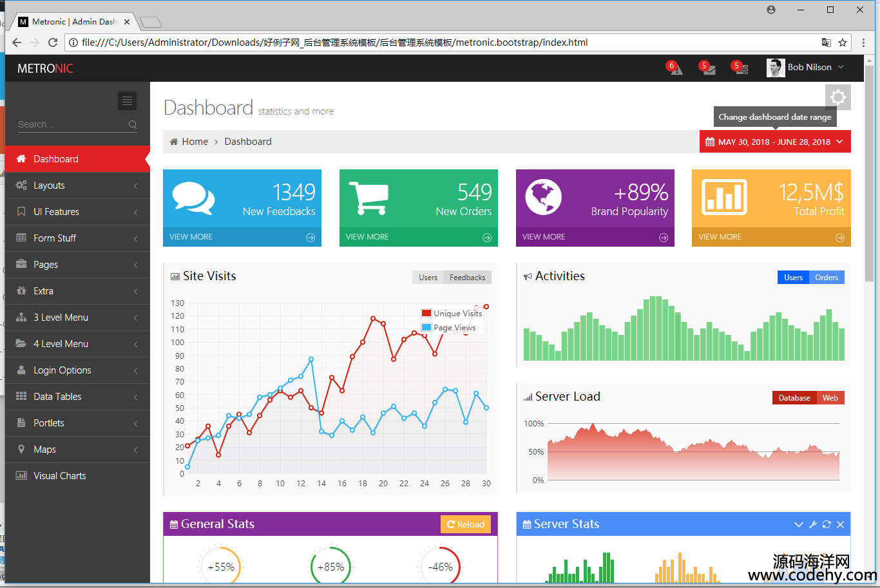Expand the Login Options sidebar menu
The height and width of the screenshot is (588, 880).
(77, 370)
